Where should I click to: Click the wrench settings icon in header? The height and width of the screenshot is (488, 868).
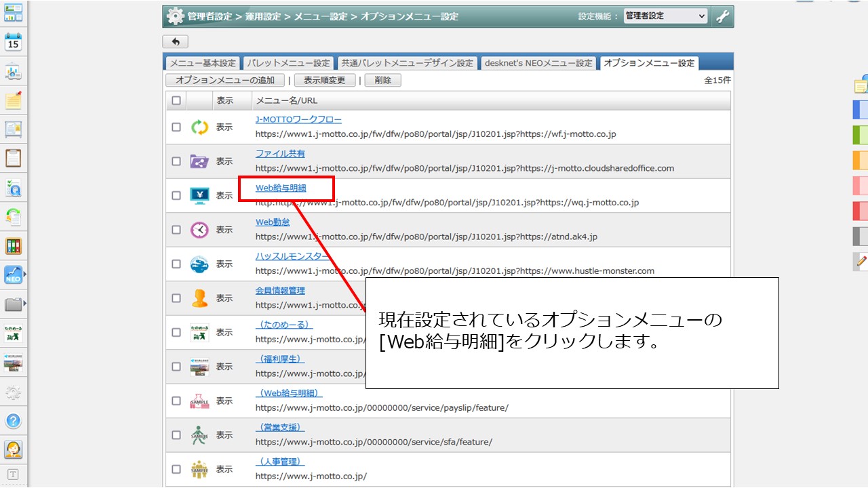[x=723, y=16]
